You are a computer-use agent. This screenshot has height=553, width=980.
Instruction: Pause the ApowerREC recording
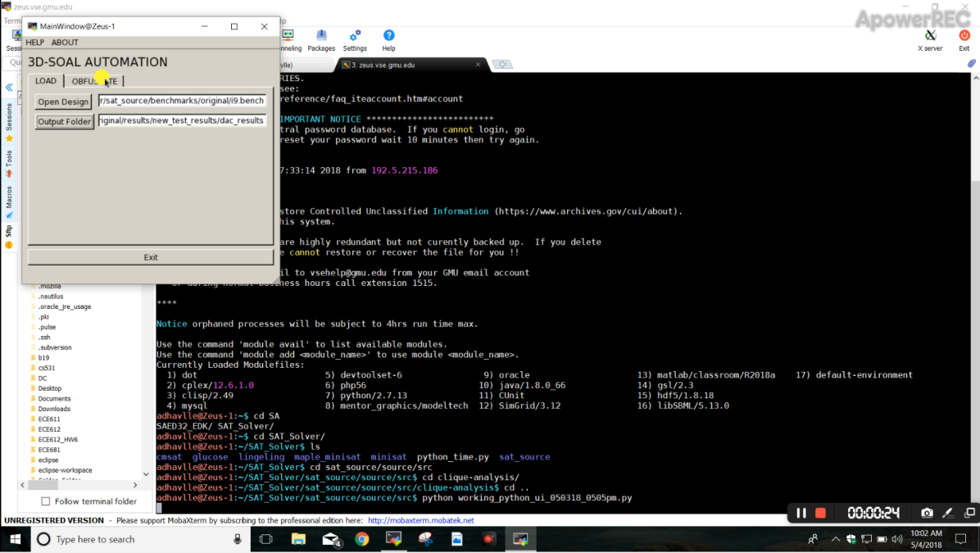[801, 513]
